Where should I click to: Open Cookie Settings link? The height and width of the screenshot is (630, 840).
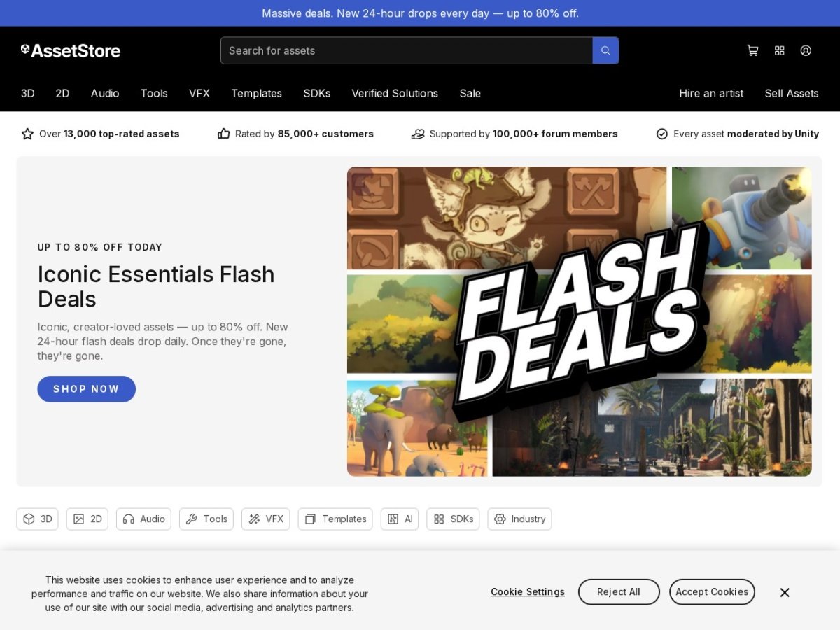pyautogui.click(x=528, y=592)
